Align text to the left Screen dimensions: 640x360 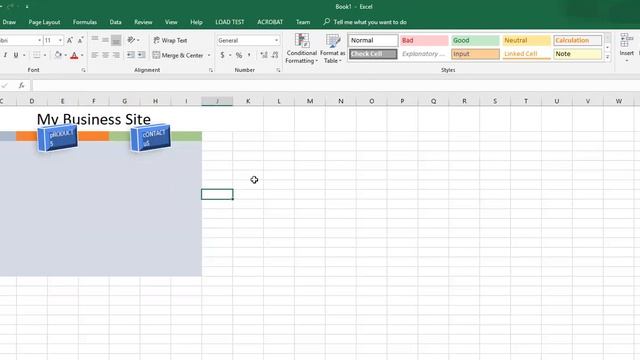tap(95, 55)
